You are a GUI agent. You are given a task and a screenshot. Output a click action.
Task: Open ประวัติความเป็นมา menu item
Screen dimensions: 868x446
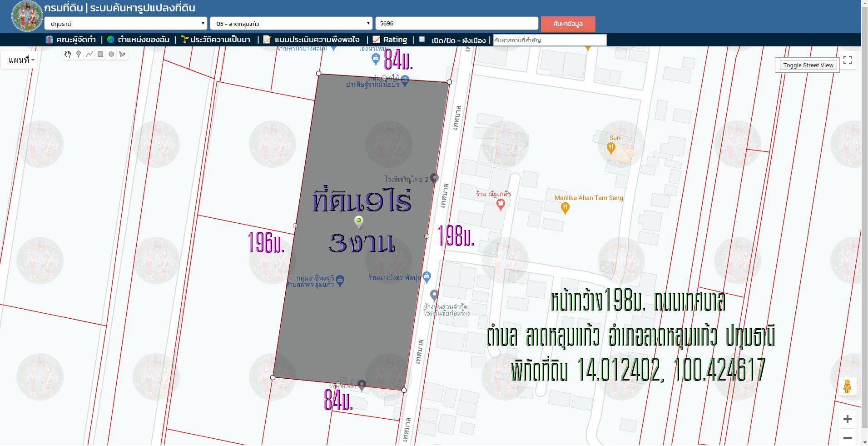pos(220,40)
